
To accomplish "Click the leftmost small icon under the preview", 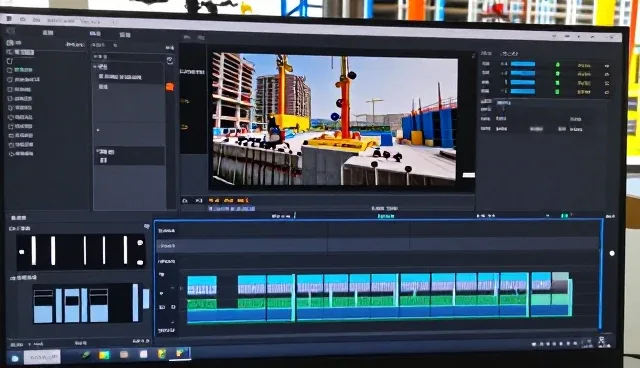I will (x=185, y=201).
